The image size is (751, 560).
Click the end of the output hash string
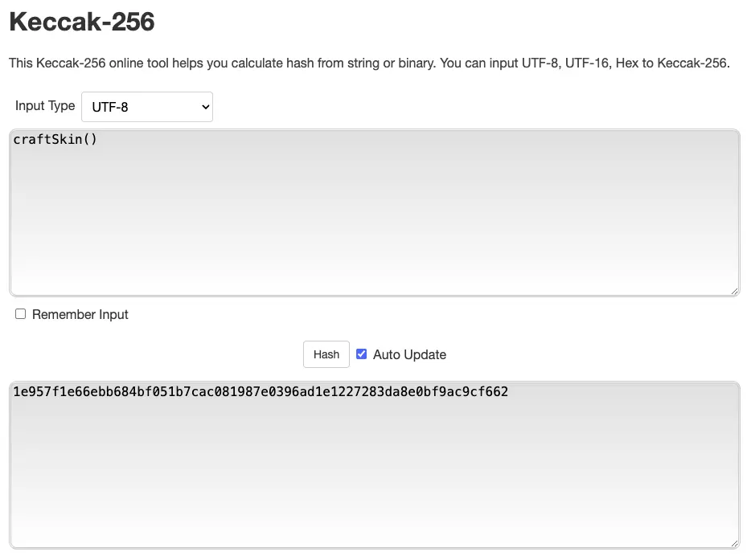[x=508, y=392]
